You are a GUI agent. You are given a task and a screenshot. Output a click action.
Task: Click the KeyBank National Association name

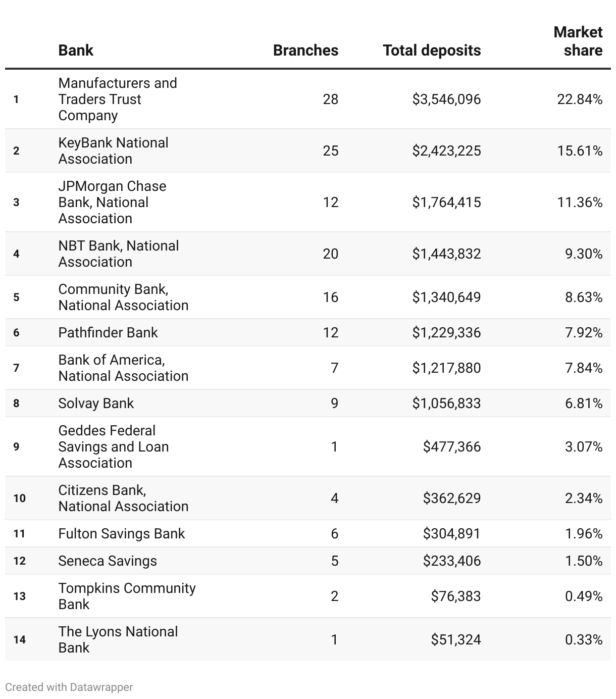113,151
